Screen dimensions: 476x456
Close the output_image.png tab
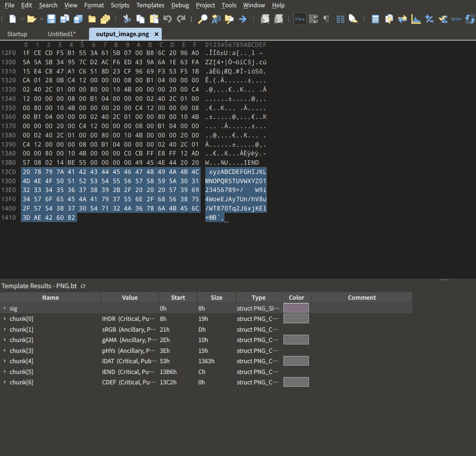[156, 34]
